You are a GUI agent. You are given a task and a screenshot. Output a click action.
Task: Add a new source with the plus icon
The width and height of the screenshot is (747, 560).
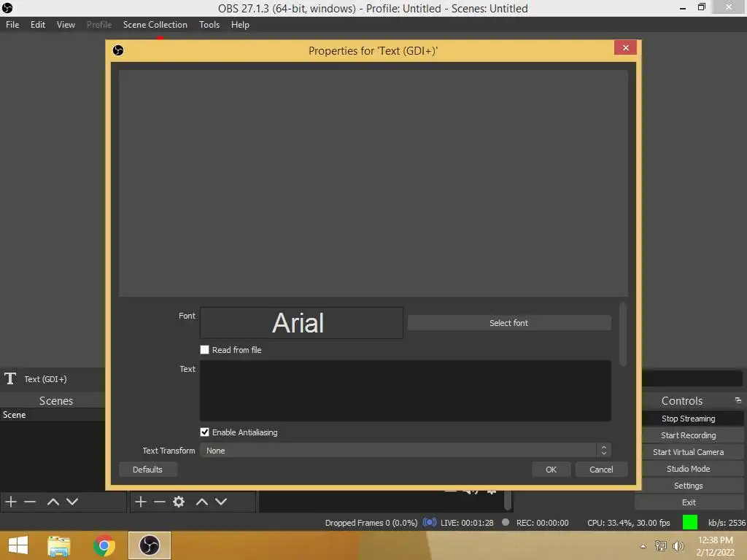coord(141,502)
